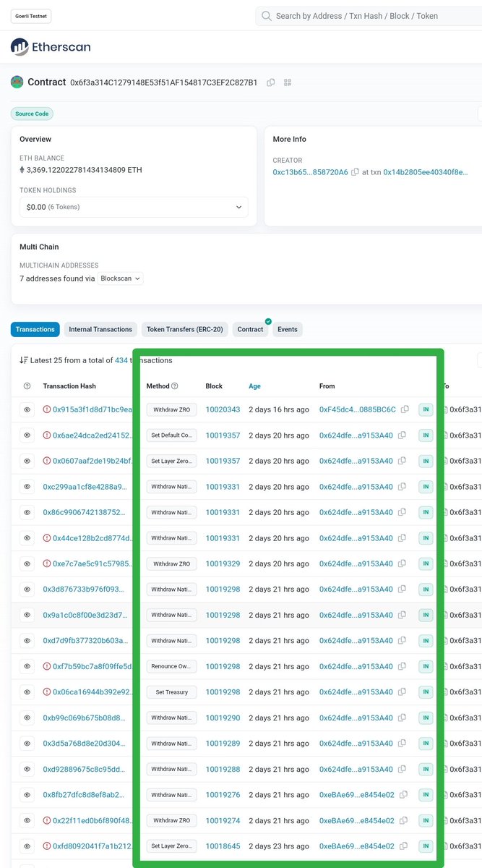Click the Set Default Co... method badge
Image resolution: width=482 pixels, height=868 pixels.
171,435
